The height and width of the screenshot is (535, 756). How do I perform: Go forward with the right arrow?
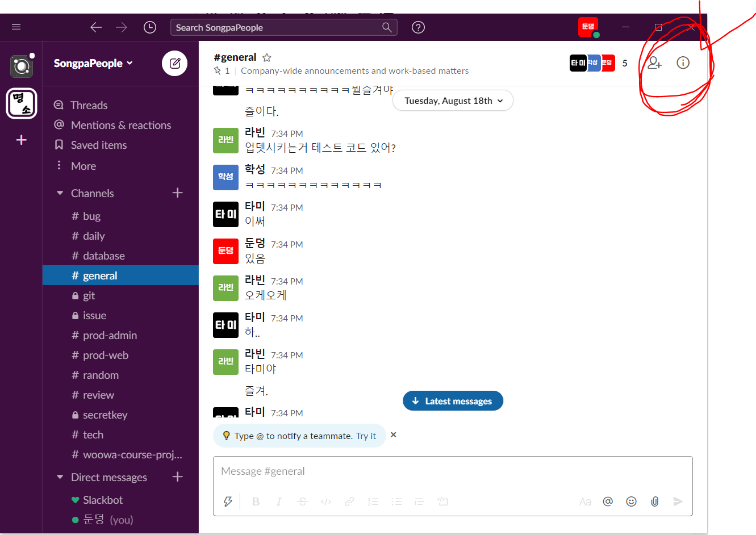[x=122, y=27]
